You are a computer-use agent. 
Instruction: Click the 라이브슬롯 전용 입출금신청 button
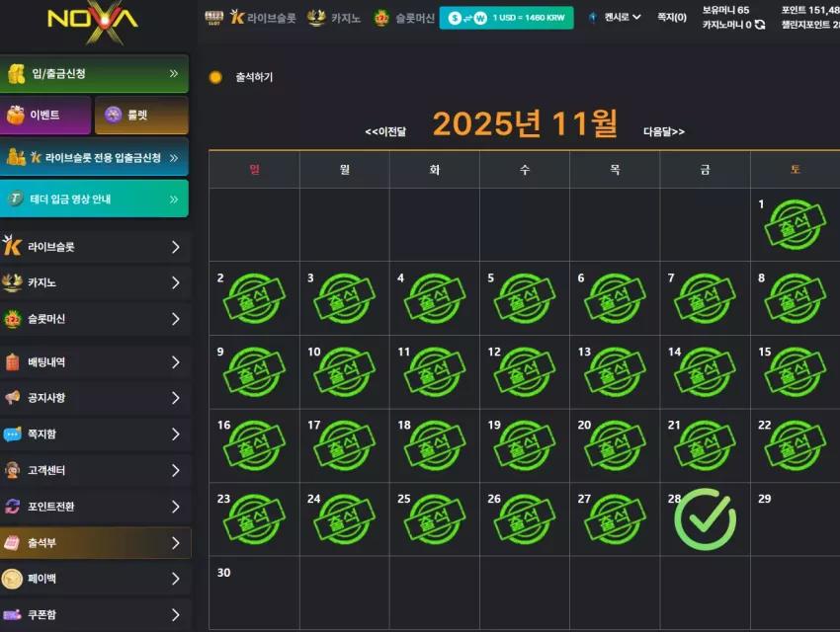click(94, 157)
